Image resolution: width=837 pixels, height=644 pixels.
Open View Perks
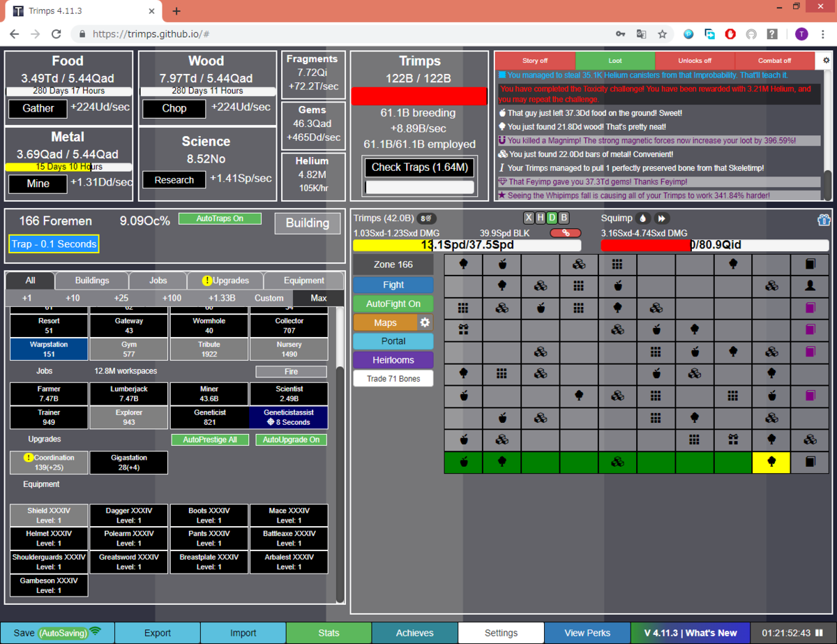click(x=587, y=633)
